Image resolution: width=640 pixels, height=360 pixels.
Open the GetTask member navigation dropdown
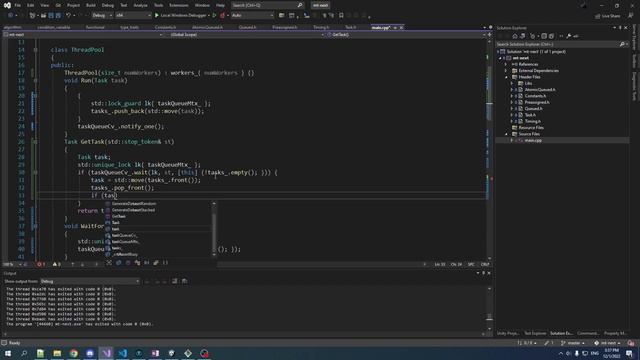coord(406,35)
